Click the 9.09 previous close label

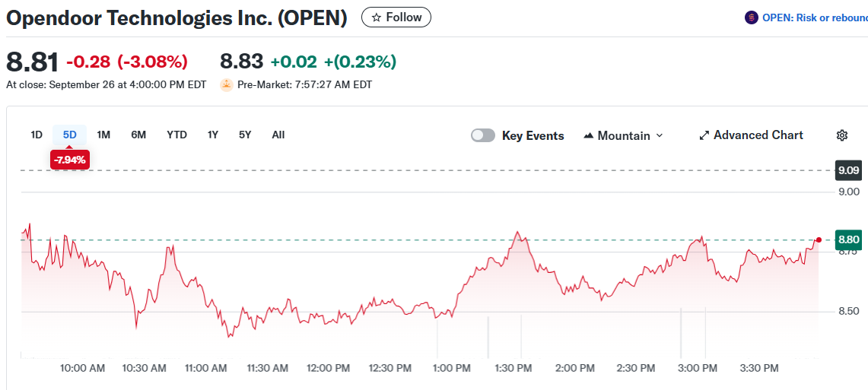pyautogui.click(x=849, y=170)
